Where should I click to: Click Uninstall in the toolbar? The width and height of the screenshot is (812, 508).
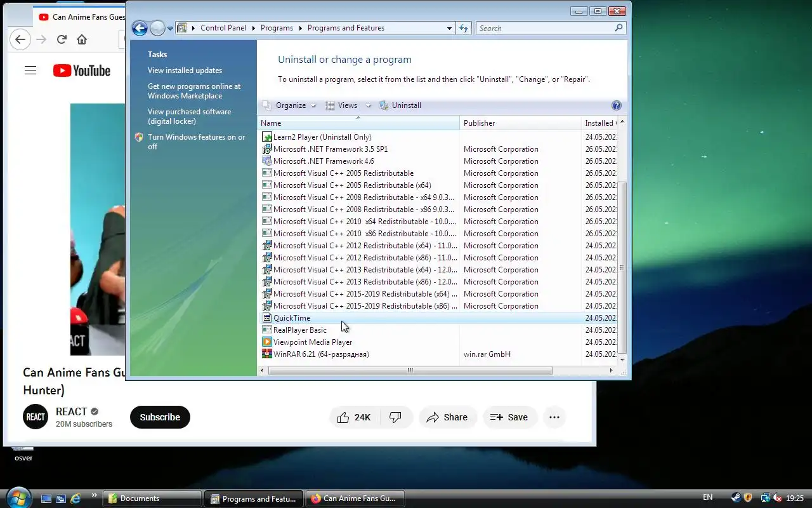coord(400,105)
